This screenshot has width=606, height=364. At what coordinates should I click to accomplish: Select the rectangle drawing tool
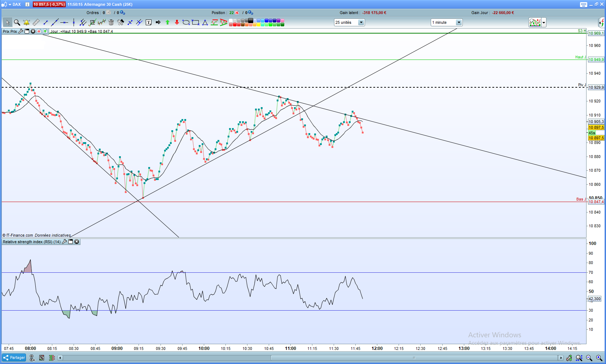196,22
